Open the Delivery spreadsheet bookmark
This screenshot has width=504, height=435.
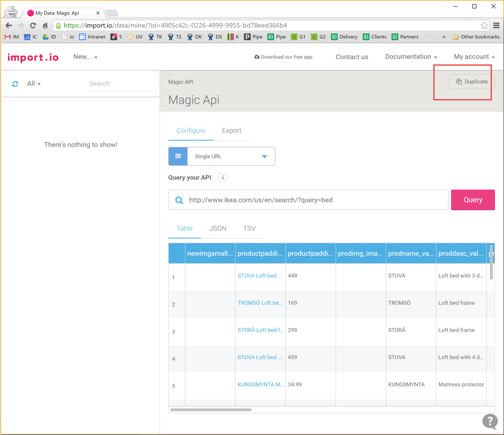point(344,37)
